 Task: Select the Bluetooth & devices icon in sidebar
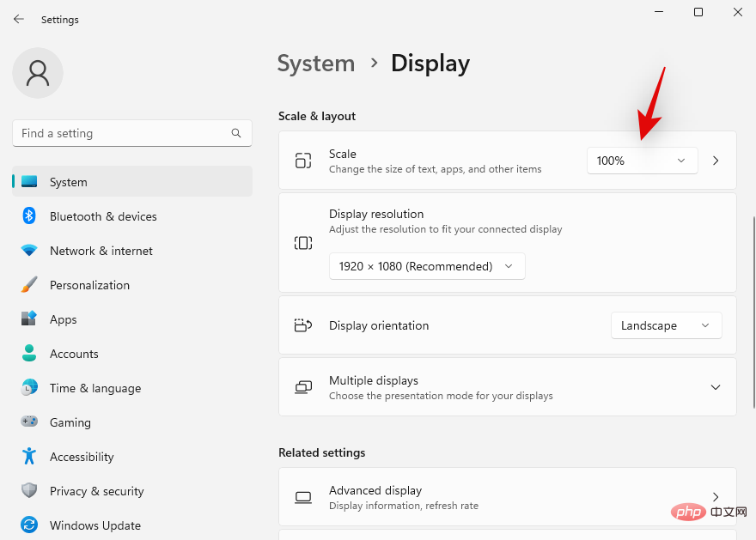point(28,216)
